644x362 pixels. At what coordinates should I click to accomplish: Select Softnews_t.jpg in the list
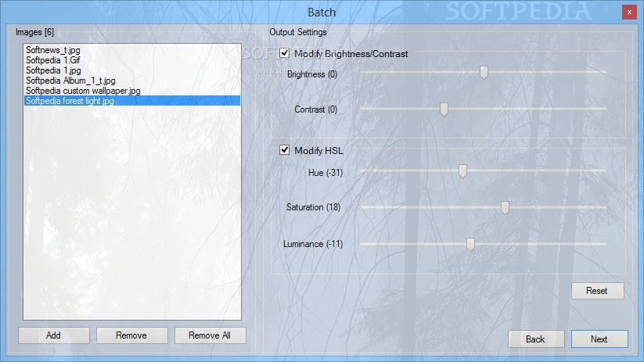[131, 50]
